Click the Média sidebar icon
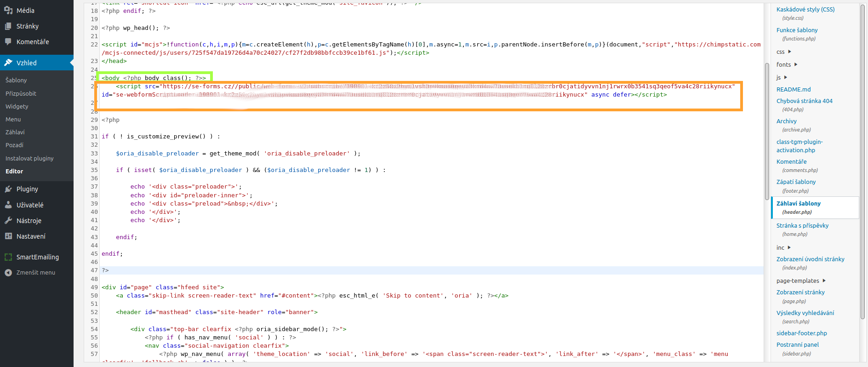The image size is (868, 367). point(8,11)
